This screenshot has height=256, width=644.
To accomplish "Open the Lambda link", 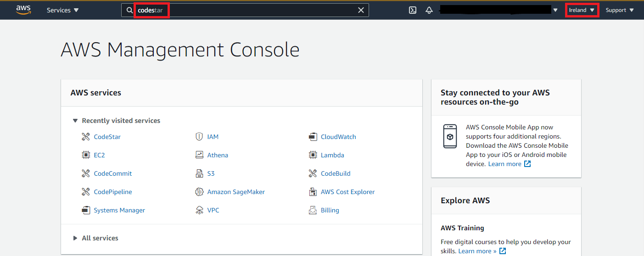I will coord(332,155).
